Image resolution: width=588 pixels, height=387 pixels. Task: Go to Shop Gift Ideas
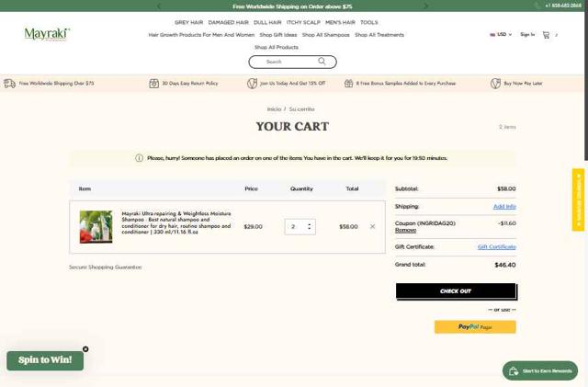pyautogui.click(x=278, y=35)
